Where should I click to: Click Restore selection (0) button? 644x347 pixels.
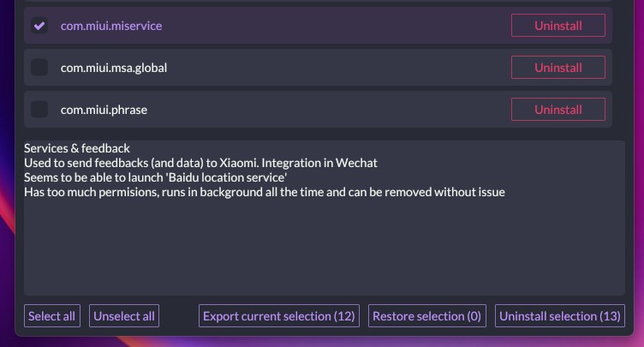[x=428, y=316]
